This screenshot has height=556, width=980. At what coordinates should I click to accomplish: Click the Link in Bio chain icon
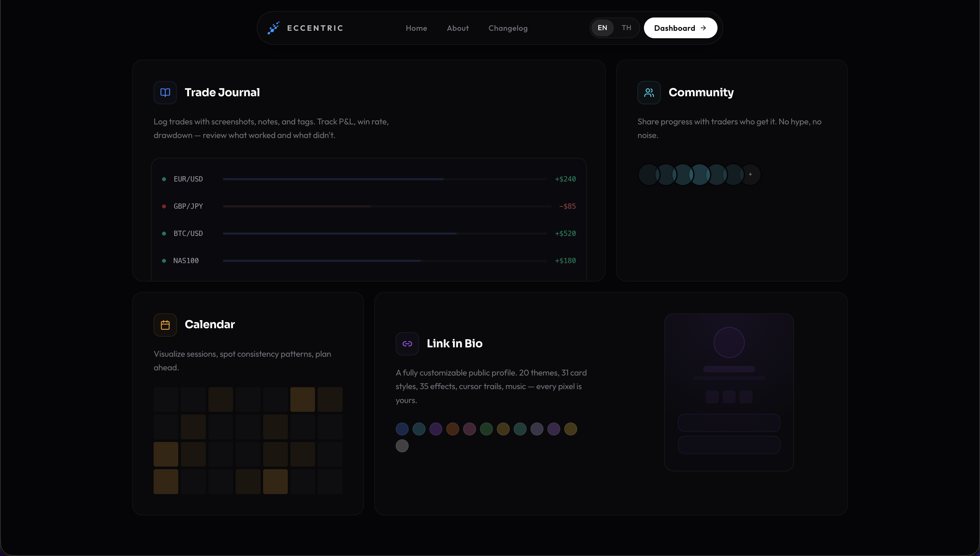[407, 343]
